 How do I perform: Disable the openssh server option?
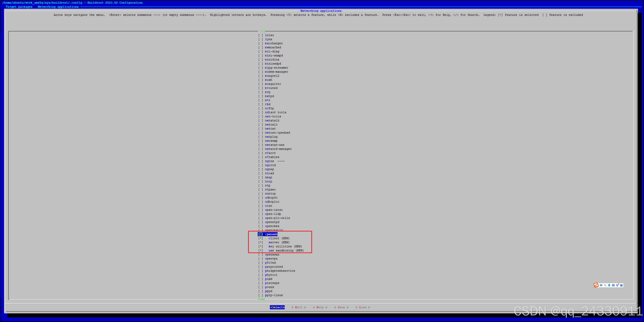pos(260,242)
